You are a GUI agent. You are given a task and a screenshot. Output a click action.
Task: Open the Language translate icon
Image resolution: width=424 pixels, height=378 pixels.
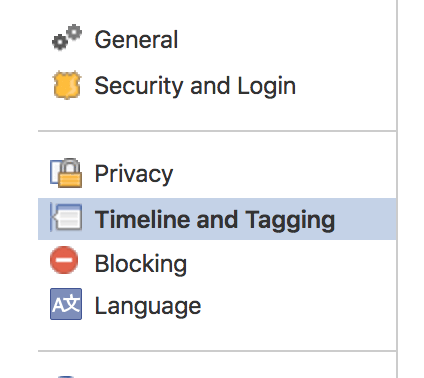pos(66,304)
